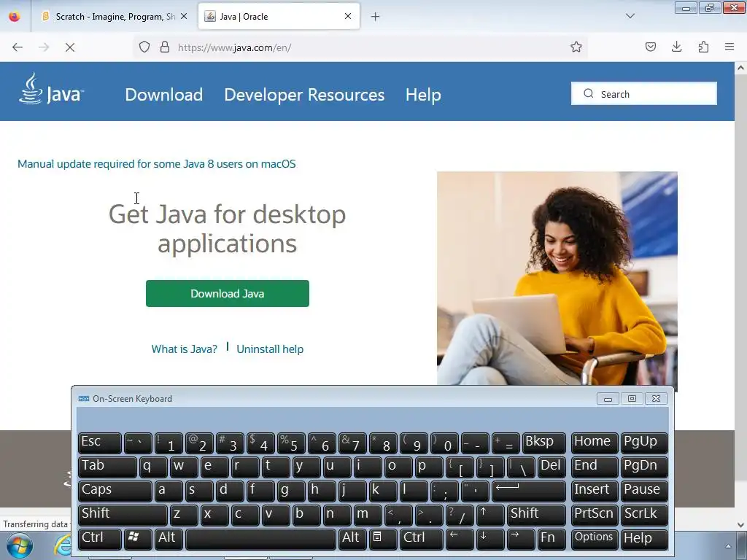Image resolution: width=747 pixels, height=560 pixels.
Task: Open Uninstall help link
Action: tap(270, 349)
